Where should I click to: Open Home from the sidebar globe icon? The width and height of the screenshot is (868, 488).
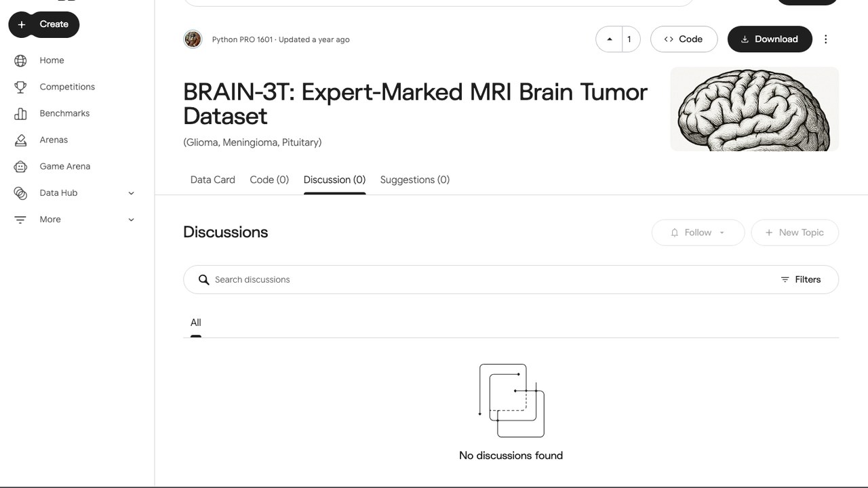click(x=20, y=60)
